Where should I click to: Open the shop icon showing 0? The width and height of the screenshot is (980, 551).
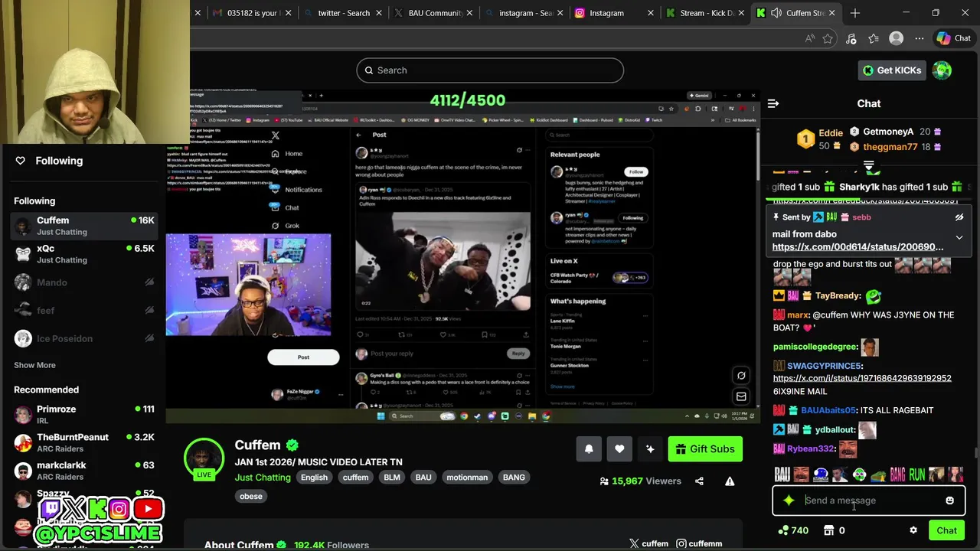tap(834, 530)
